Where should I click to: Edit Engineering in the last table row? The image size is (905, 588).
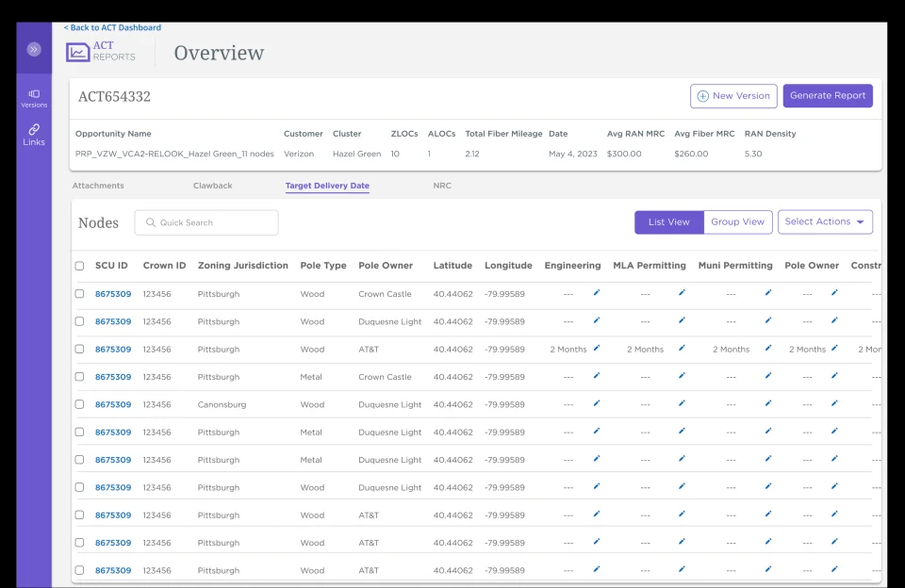[x=597, y=569]
